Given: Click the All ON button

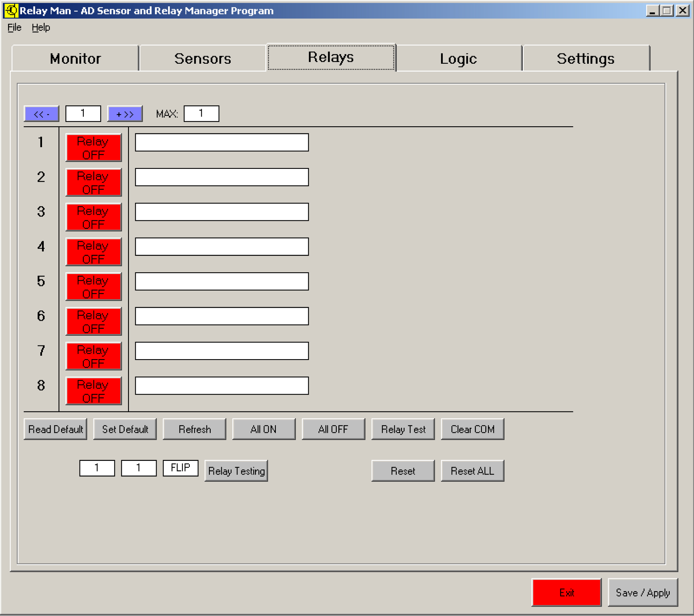Looking at the screenshot, I should pyautogui.click(x=264, y=429).
